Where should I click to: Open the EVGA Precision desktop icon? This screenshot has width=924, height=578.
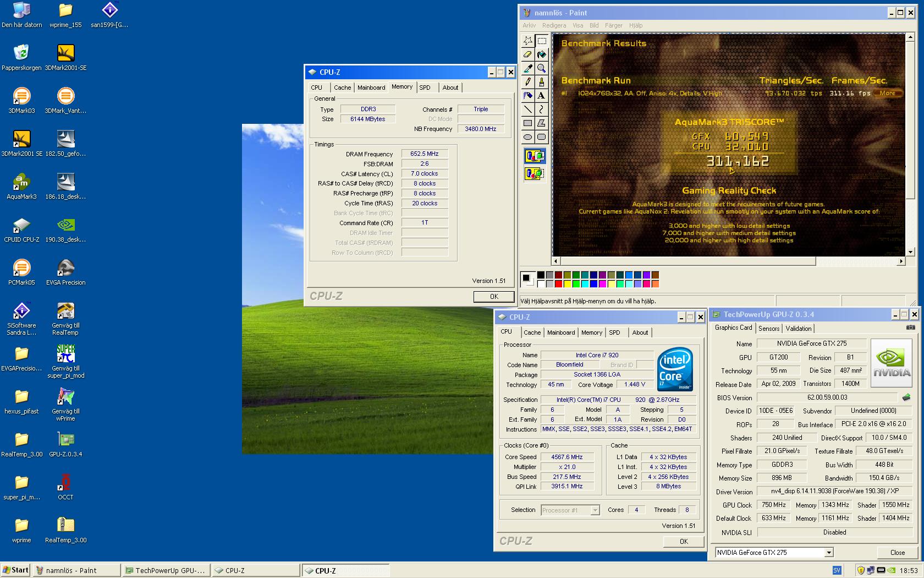coord(65,272)
